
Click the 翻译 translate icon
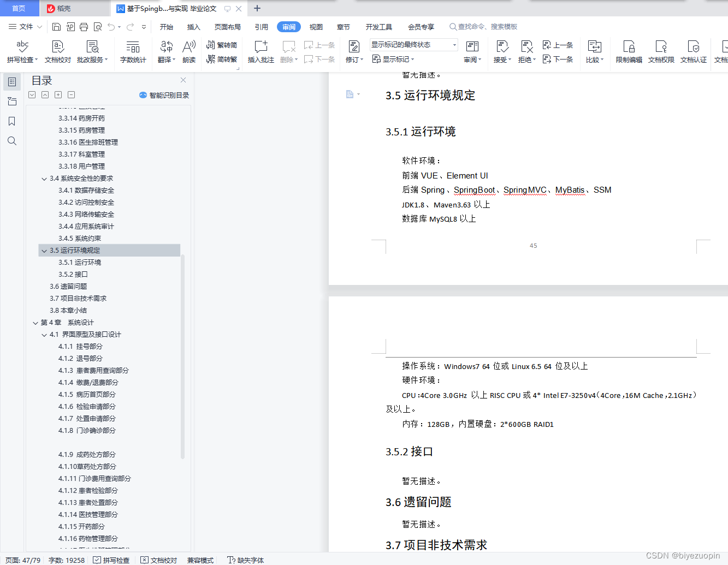pos(167,47)
